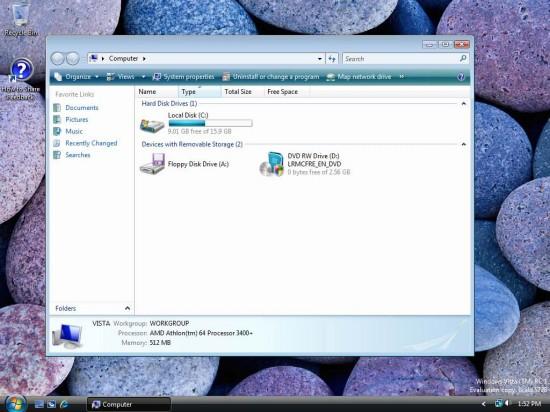Expand the Views dropdown arrow
The height and width of the screenshot is (412, 550).
tap(143, 76)
